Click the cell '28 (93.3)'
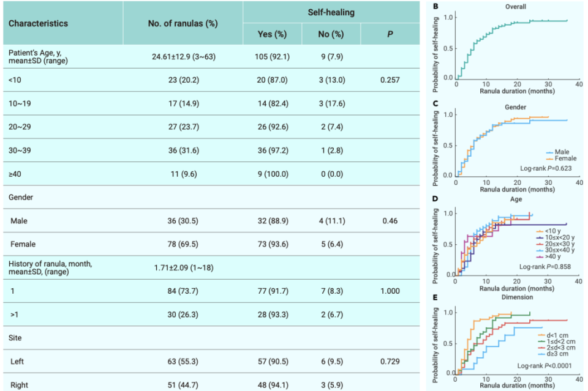Screen dimensions: 588x391 pyautogui.click(x=273, y=315)
